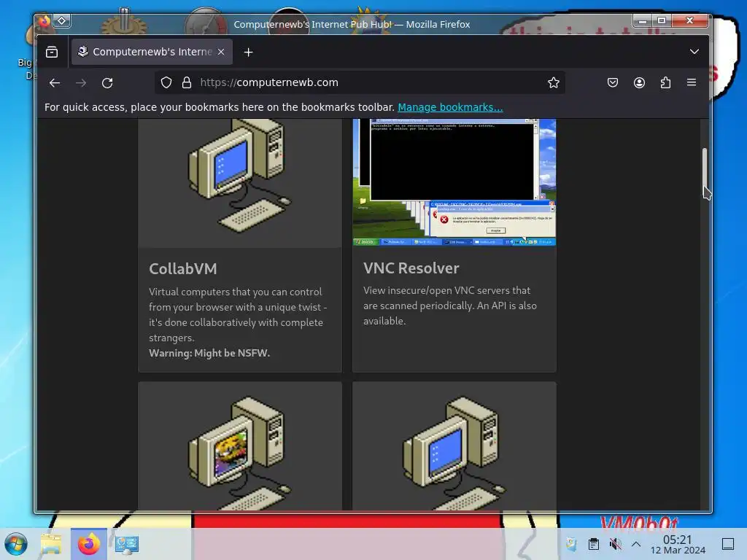Open the Firefox hamburger menu
The width and height of the screenshot is (747, 560).
tap(692, 83)
